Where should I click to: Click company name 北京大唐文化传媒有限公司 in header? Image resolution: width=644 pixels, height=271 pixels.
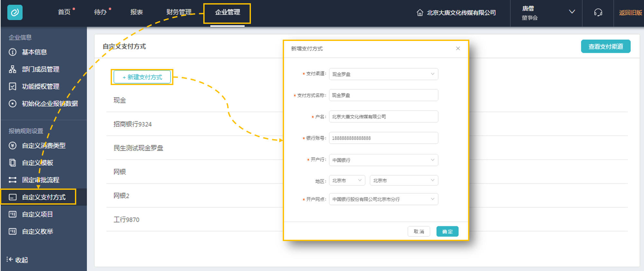pos(461,13)
